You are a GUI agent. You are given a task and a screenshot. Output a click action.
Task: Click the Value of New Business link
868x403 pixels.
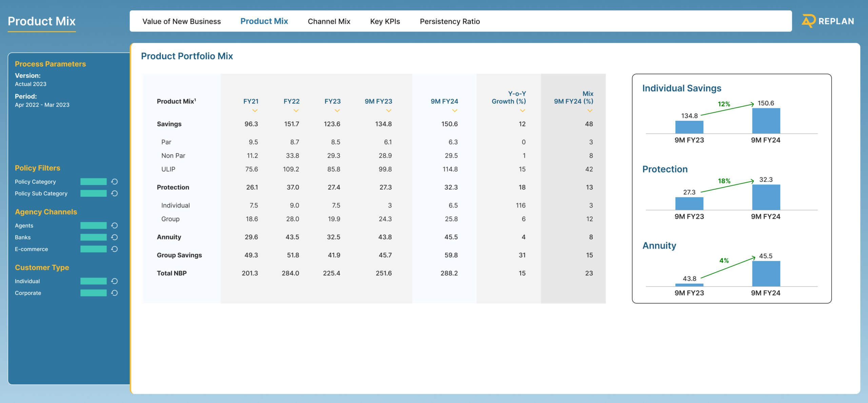tap(181, 21)
